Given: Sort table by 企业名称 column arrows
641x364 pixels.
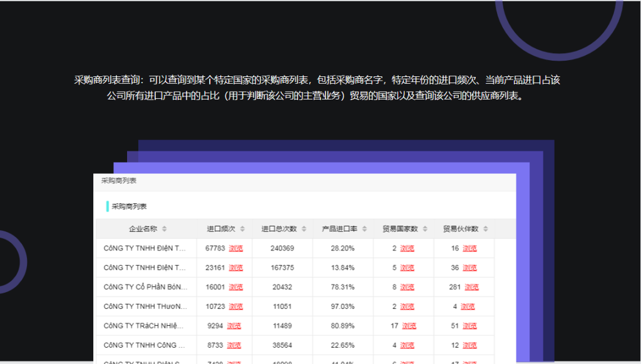Looking at the screenshot, I should pos(165,229).
